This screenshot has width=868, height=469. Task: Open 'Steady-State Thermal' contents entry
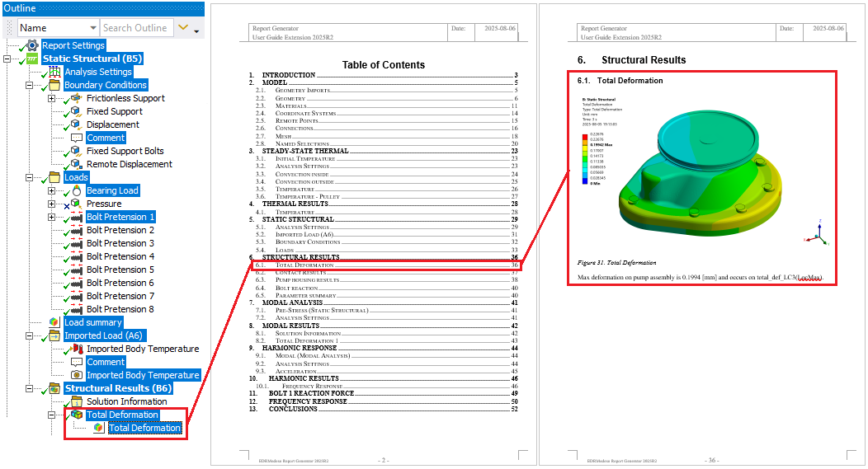coord(383,151)
